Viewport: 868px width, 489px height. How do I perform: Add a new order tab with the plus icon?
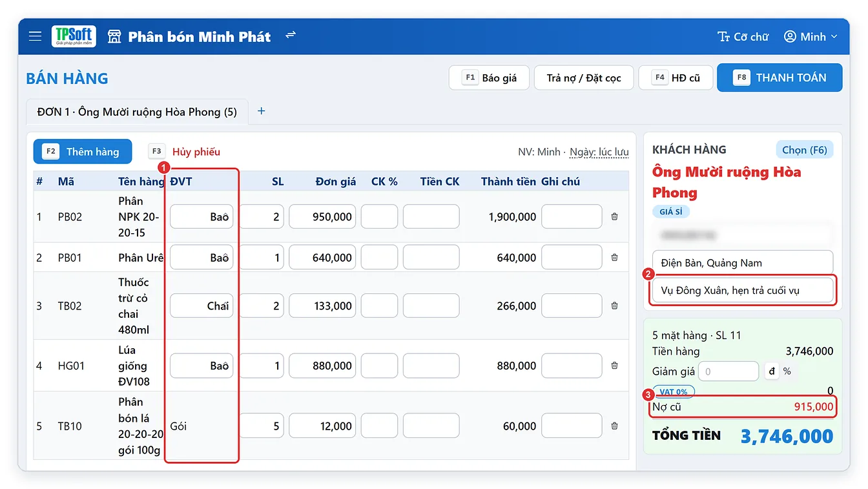(x=262, y=111)
